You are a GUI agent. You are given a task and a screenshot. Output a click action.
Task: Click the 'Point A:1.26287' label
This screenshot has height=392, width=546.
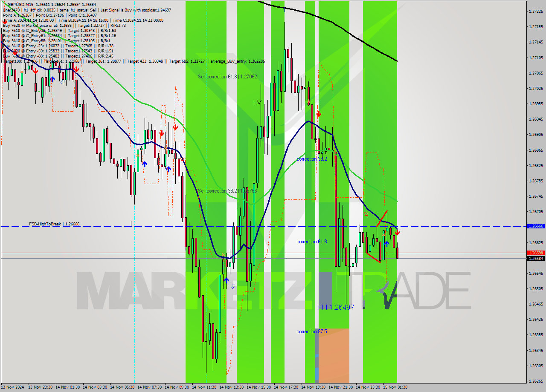pyautogui.click(x=17, y=15)
